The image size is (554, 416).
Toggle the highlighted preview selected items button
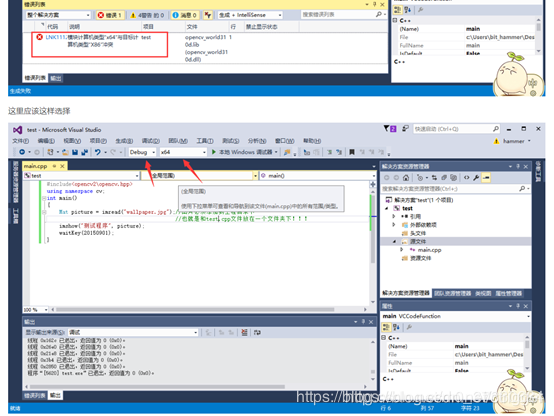(x=486, y=178)
